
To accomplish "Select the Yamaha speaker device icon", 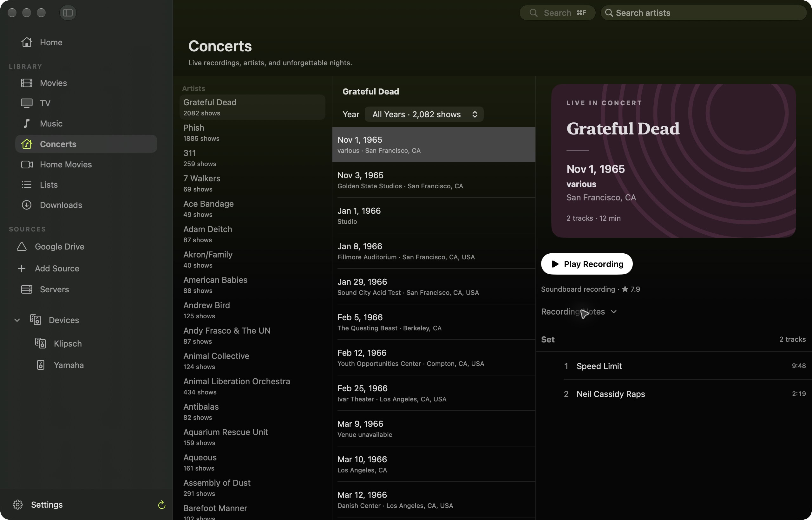I will 41,365.
